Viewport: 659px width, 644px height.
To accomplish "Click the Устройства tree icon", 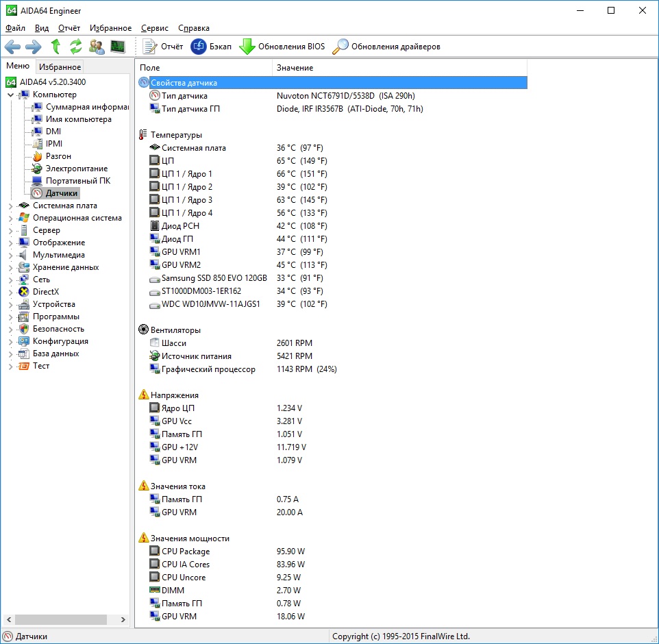I will point(24,304).
